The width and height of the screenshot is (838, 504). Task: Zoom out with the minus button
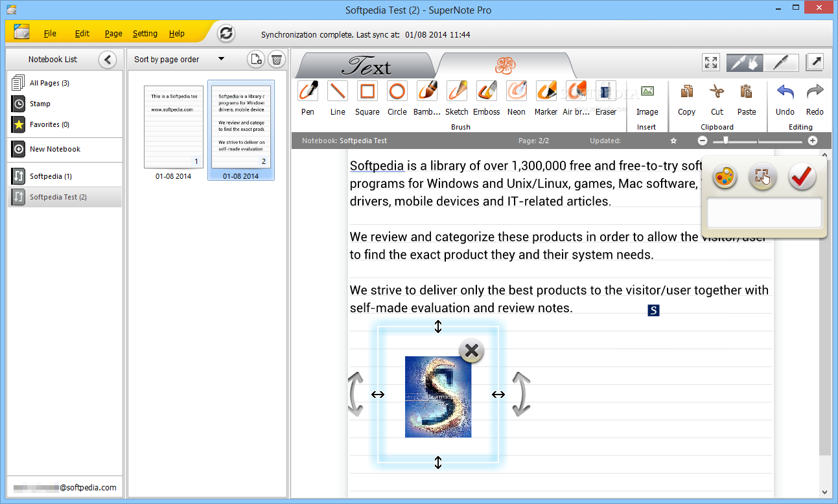coord(703,141)
